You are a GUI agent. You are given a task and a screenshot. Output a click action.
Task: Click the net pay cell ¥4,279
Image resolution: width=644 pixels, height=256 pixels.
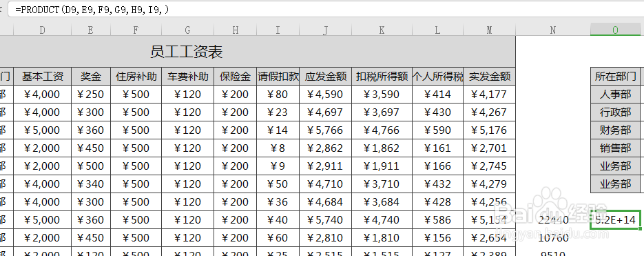tap(489, 184)
